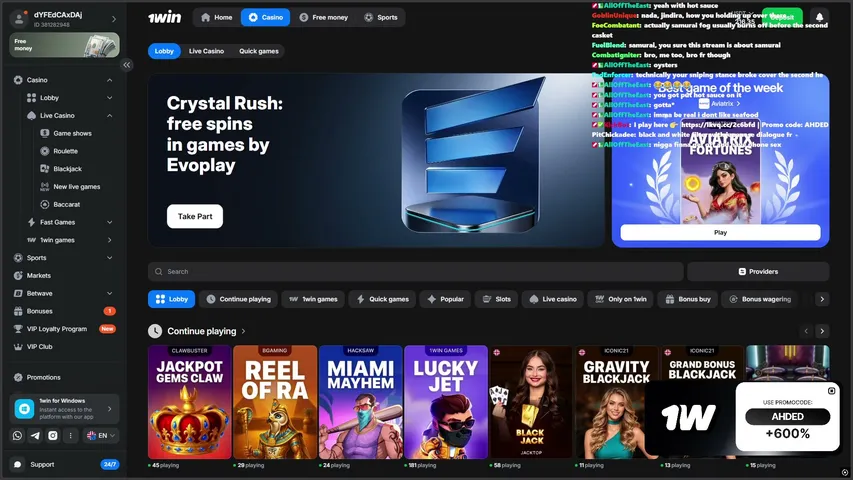
Task: Expand Fast Games submenu
Action: [x=110, y=222]
